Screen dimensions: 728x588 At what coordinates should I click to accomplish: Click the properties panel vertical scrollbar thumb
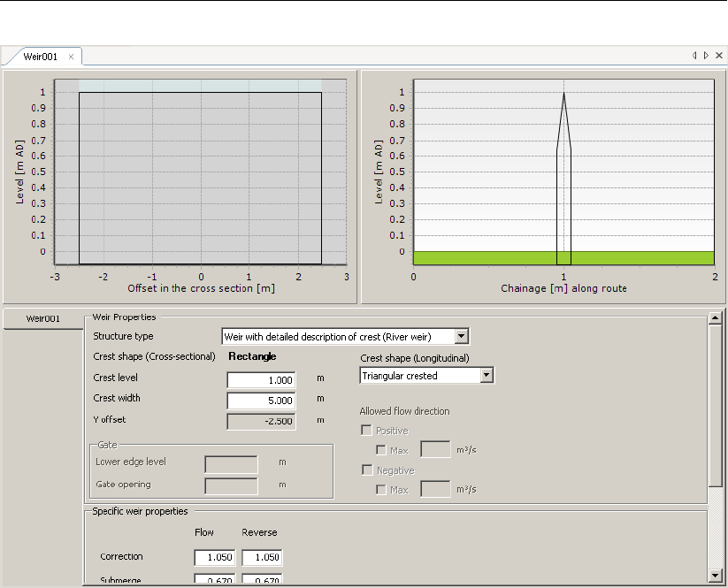click(716, 407)
